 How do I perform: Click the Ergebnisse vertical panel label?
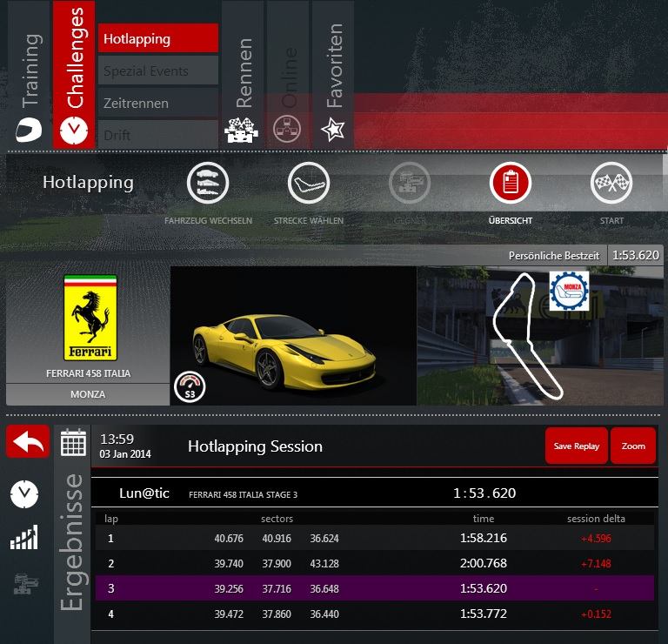click(x=71, y=542)
